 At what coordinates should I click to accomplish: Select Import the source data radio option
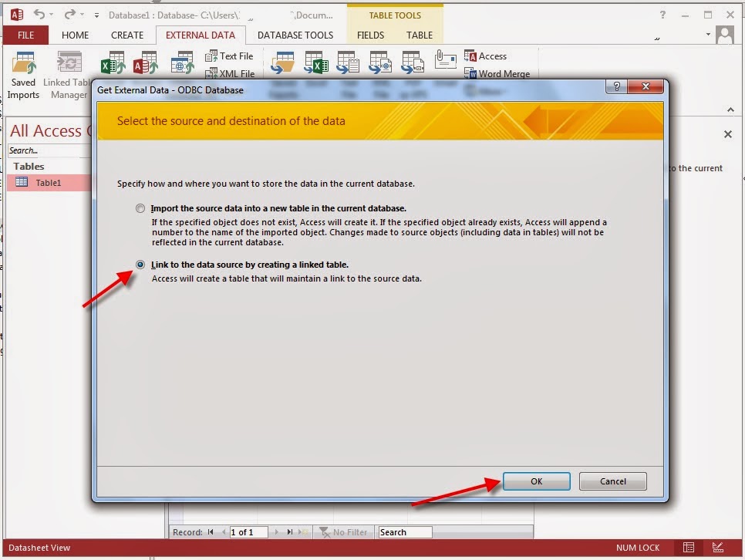140,208
